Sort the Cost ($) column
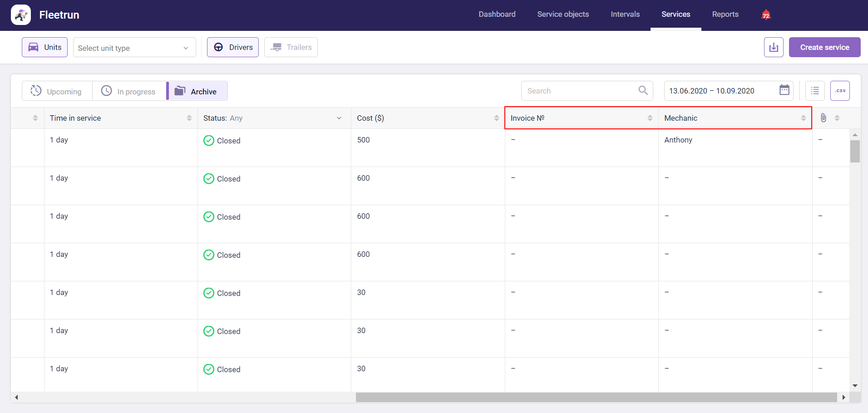 coord(496,118)
